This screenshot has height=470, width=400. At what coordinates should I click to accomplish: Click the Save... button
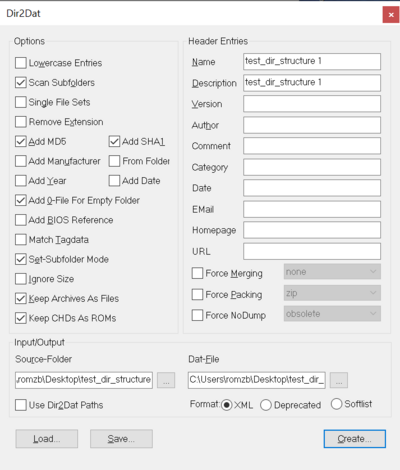(x=121, y=439)
